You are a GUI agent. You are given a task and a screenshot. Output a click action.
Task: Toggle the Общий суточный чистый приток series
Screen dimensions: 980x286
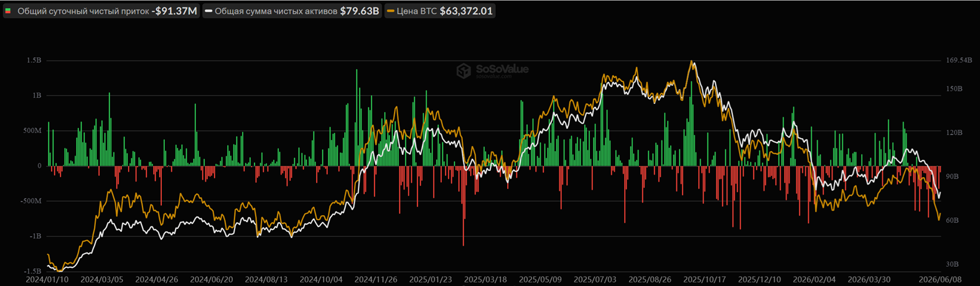[x=83, y=11]
